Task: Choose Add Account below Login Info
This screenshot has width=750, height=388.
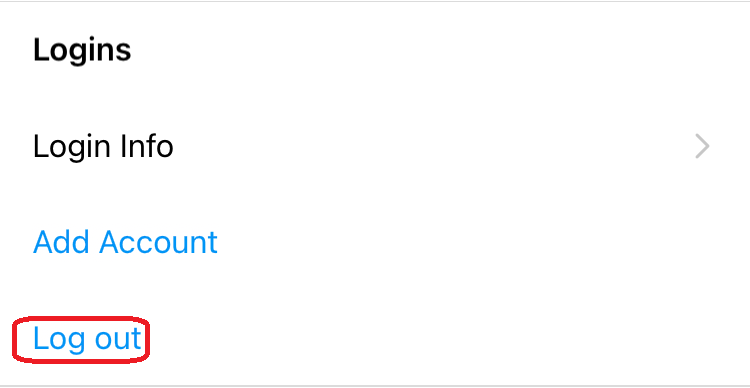Action: click(x=125, y=242)
